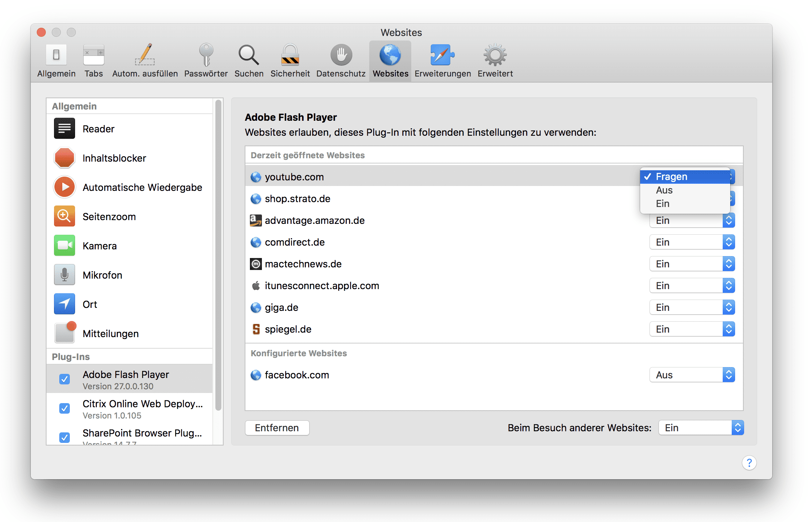Select Mitteilungen in the sidebar
Screen dimensions: 812x522
pyautogui.click(x=130, y=333)
